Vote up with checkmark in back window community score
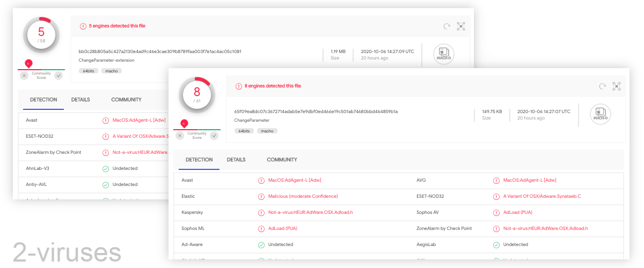The image size is (644, 268). coord(58,76)
